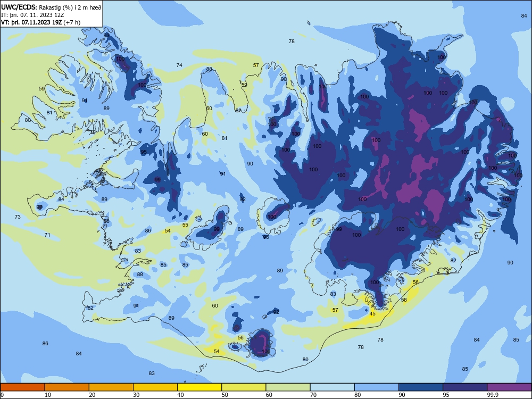Click the 'UWC/ECDS: Rakastig (%) í 2 m hæð' title
This screenshot has height=399, width=532.
tap(51, 7)
